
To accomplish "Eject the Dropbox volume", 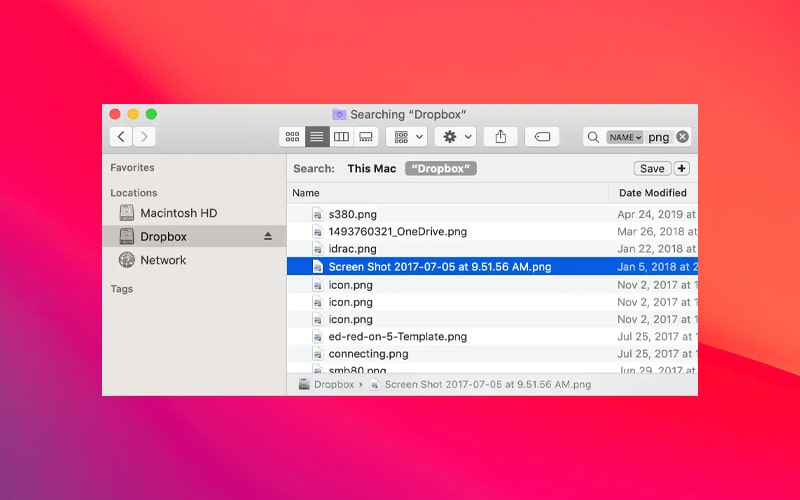I will click(x=268, y=237).
